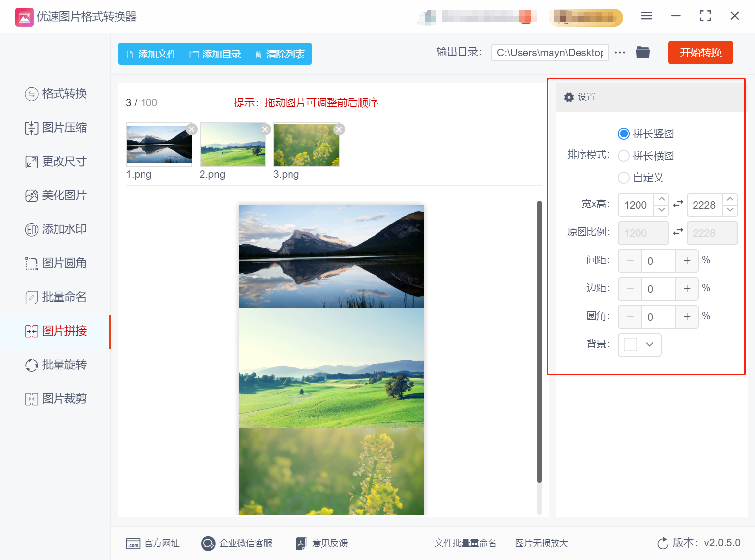Click 开始转换 button
This screenshot has height=560, width=755.
tap(701, 53)
